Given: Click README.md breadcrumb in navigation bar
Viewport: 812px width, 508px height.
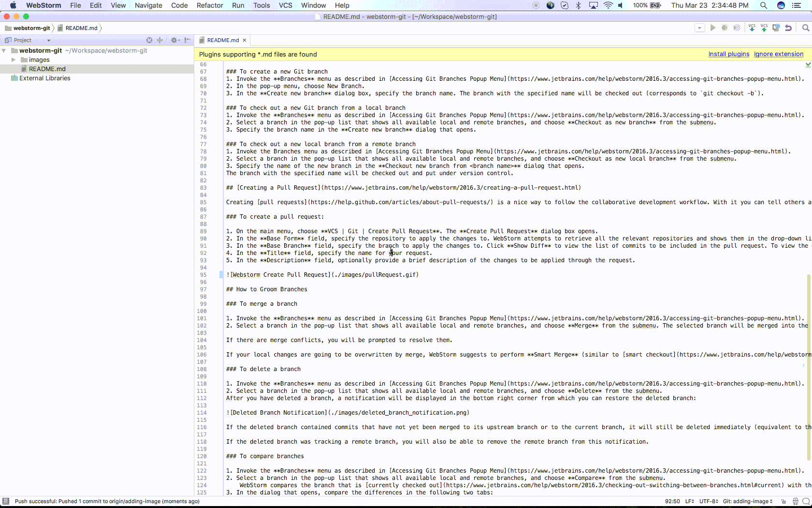Looking at the screenshot, I should pyautogui.click(x=78, y=28).
